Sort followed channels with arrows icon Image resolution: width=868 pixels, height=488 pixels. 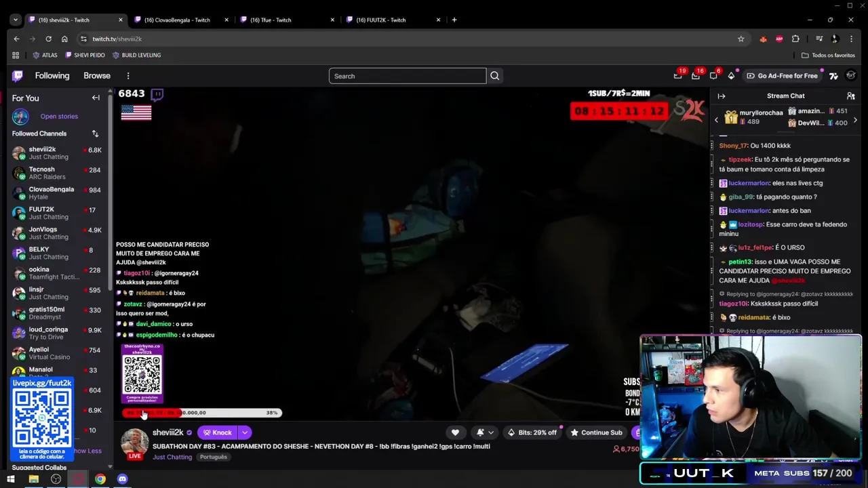[x=95, y=134]
